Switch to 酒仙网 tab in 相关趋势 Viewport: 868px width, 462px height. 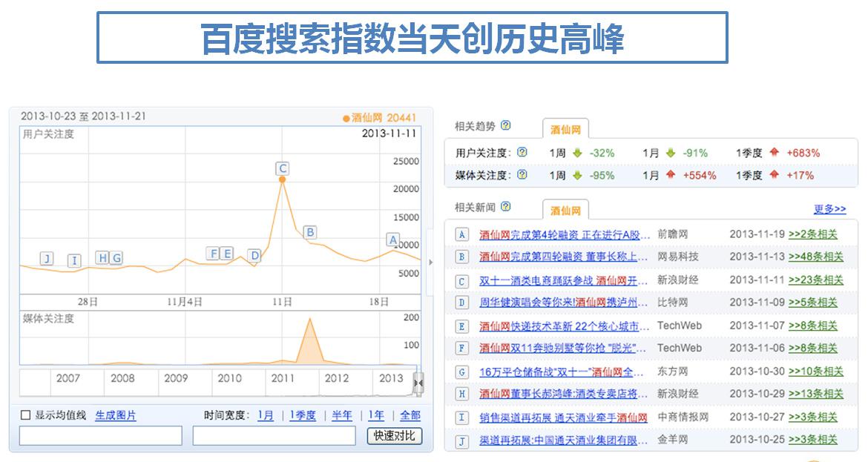pos(565,129)
